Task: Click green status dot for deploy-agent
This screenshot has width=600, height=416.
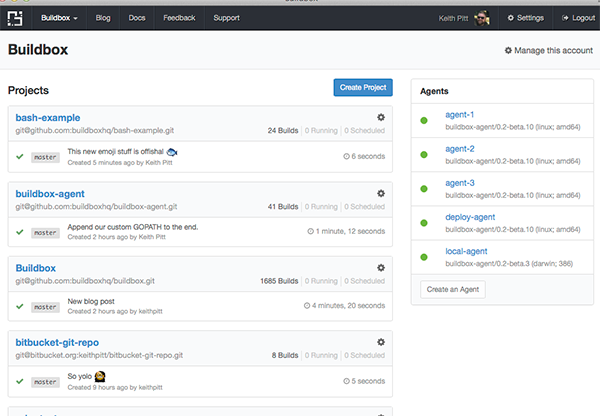Action: point(424,222)
